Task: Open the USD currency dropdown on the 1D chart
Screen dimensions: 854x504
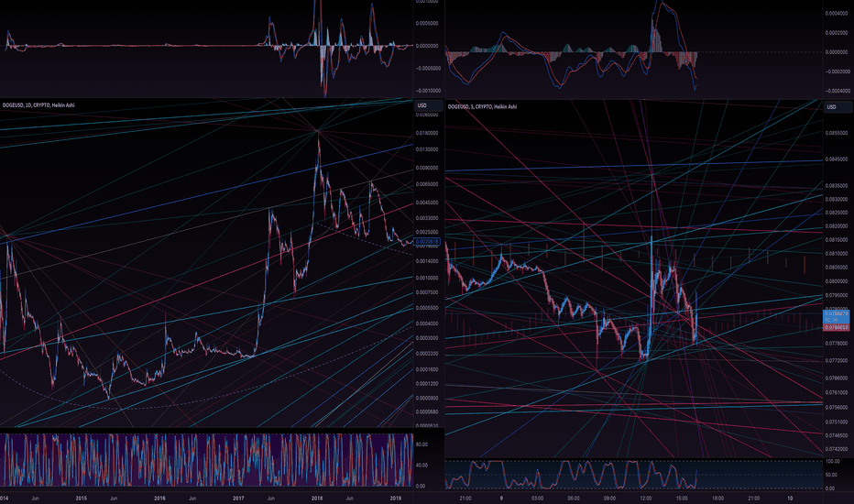Action: (x=428, y=105)
